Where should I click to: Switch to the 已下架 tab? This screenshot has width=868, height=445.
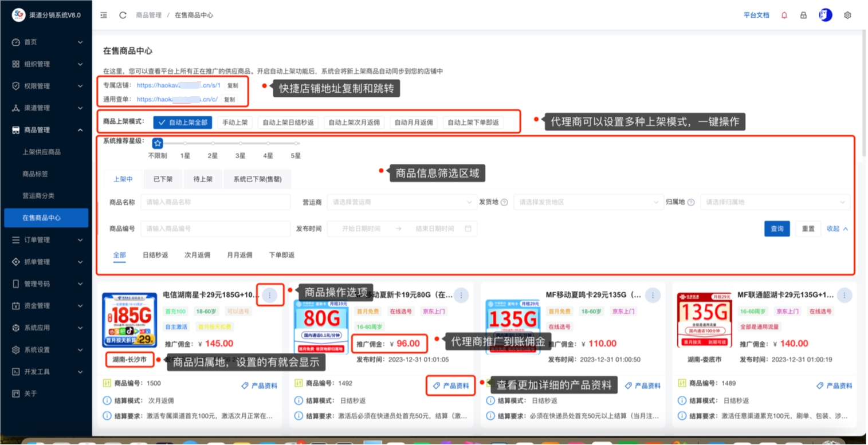163,179
